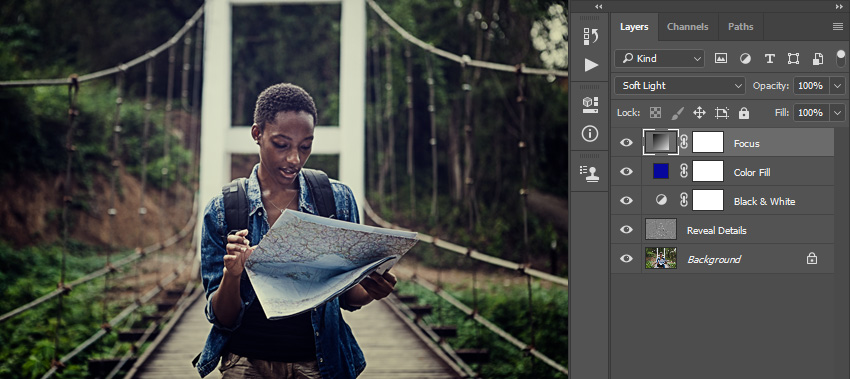850x379 pixels.
Task: Lock image pixels brush icon
Action: (678, 113)
